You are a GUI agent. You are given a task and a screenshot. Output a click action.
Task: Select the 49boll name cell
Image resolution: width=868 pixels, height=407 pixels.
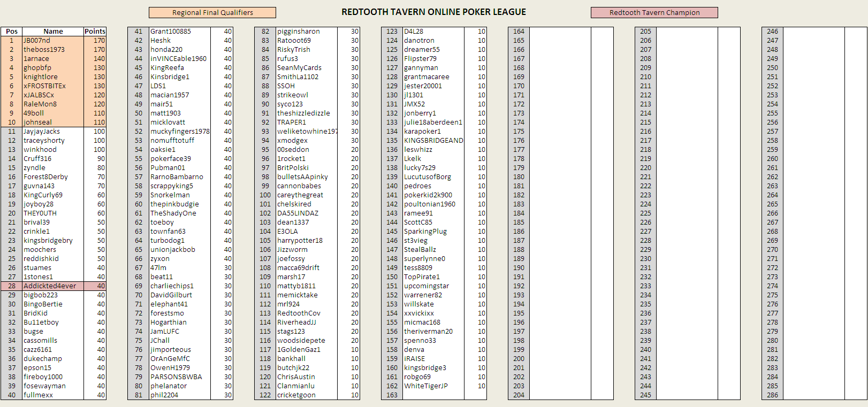(53, 113)
